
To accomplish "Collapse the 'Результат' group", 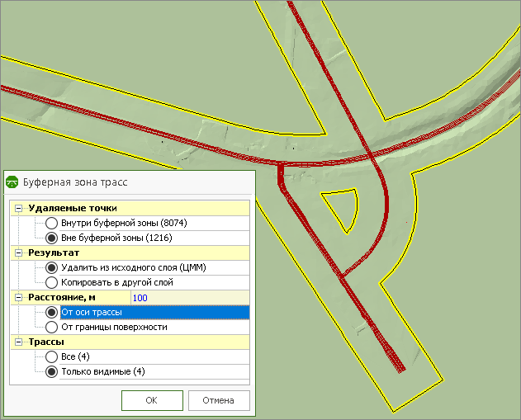I will coord(19,253).
